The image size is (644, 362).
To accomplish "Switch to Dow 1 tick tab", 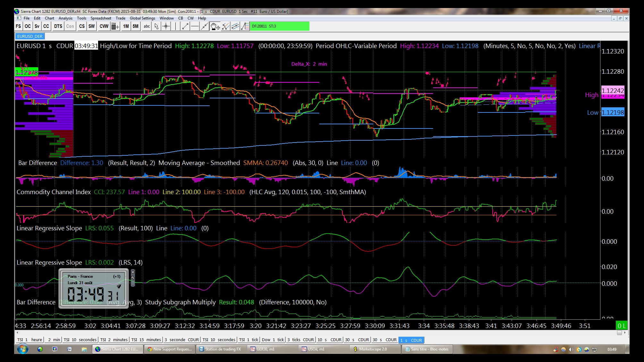I will (x=272, y=340).
